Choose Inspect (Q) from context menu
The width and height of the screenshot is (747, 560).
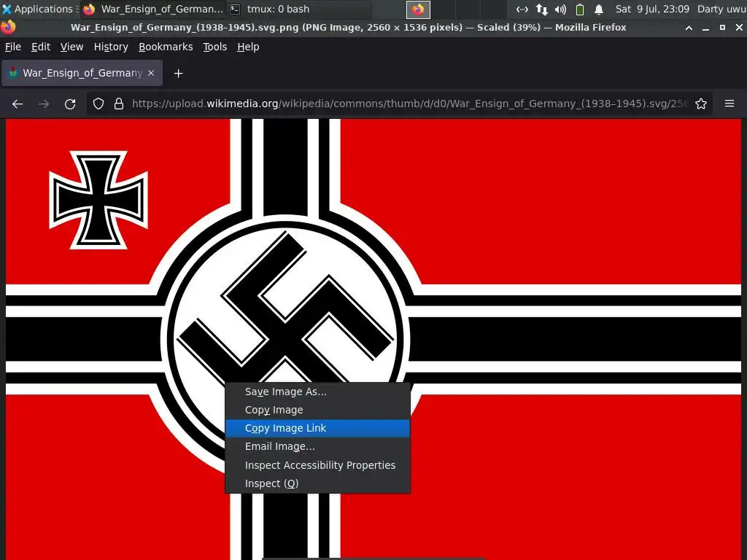coord(317,483)
